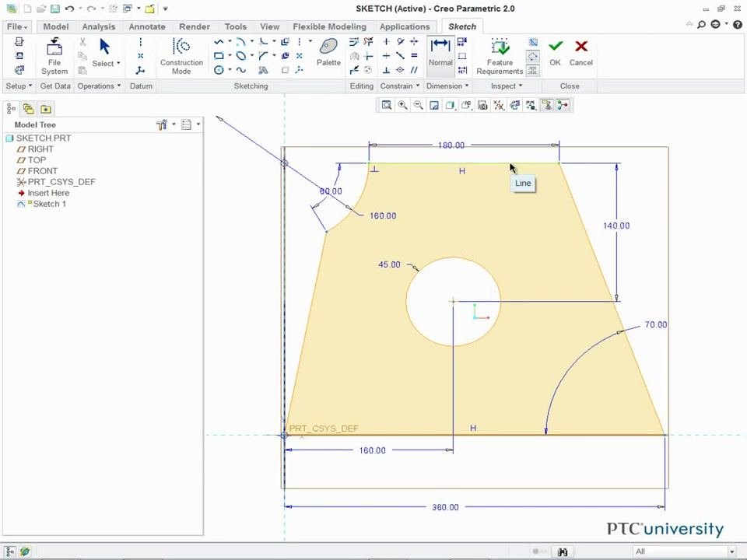This screenshot has width=747, height=560.
Task: Open the Dimension group dropdown
Action: pos(447,86)
